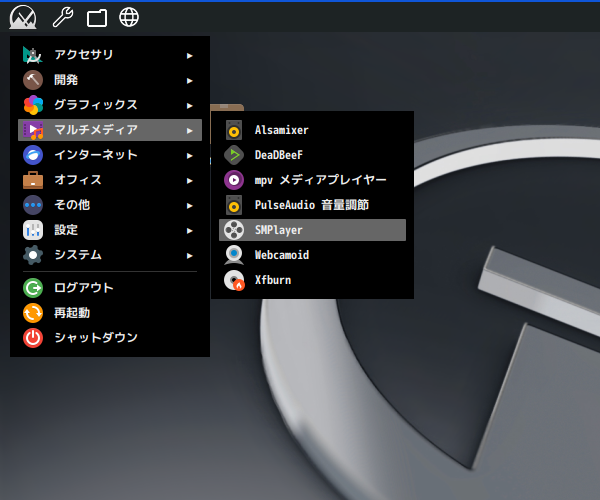Open the その他 menu entry
This screenshot has height=500, width=600.
[x=110, y=205]
